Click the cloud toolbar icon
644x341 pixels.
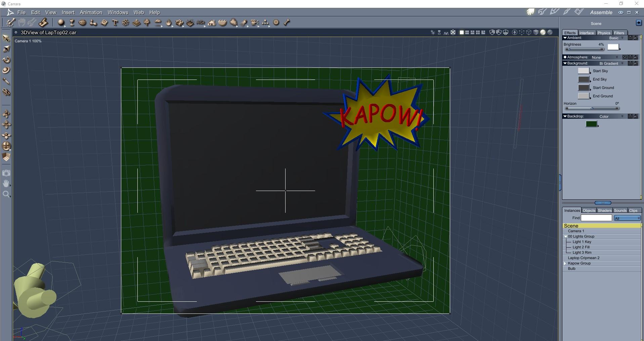tap(158, 22)
